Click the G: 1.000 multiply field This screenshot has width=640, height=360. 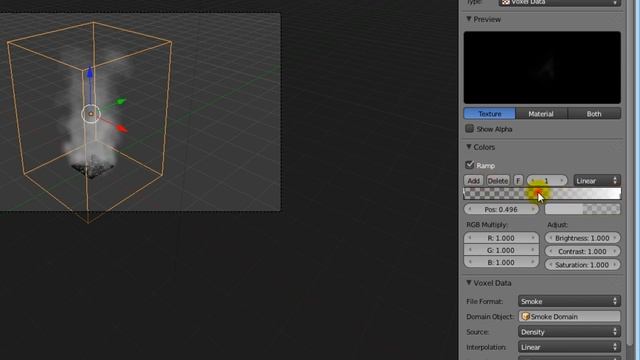tap(501, 250)
